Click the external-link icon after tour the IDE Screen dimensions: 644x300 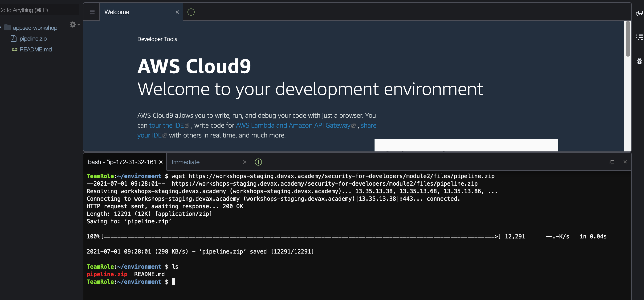click(187, 126)
